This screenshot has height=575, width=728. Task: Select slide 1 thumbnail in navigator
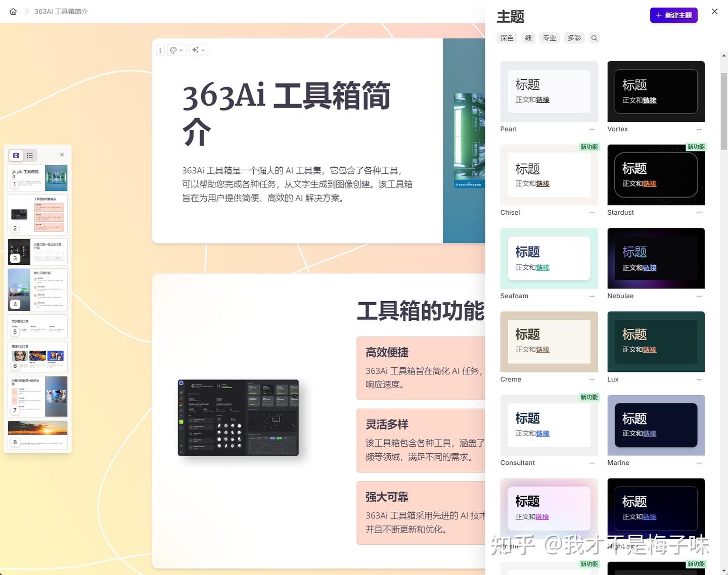37,178
